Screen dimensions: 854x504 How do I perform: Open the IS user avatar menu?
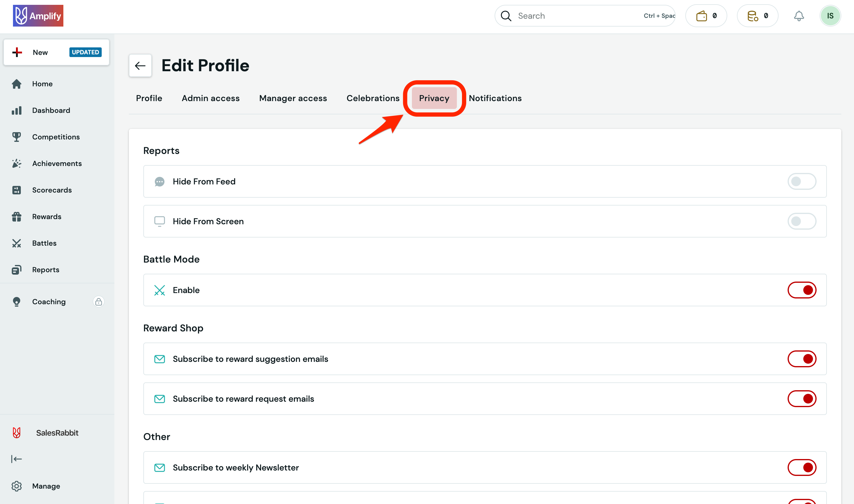(830, 16)
